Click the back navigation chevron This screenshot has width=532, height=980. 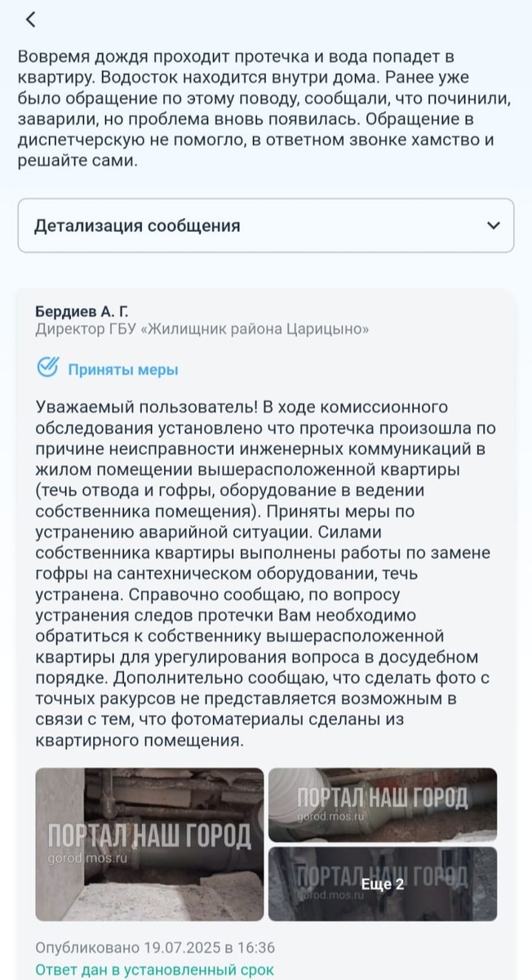(x=30, y=18)
